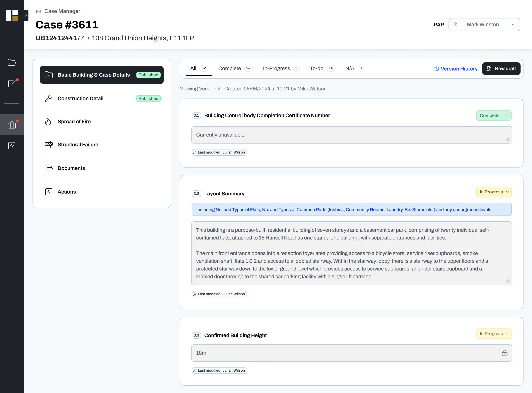
Task: Click the Confirmed Building Height 18m field
Action: 352,353
